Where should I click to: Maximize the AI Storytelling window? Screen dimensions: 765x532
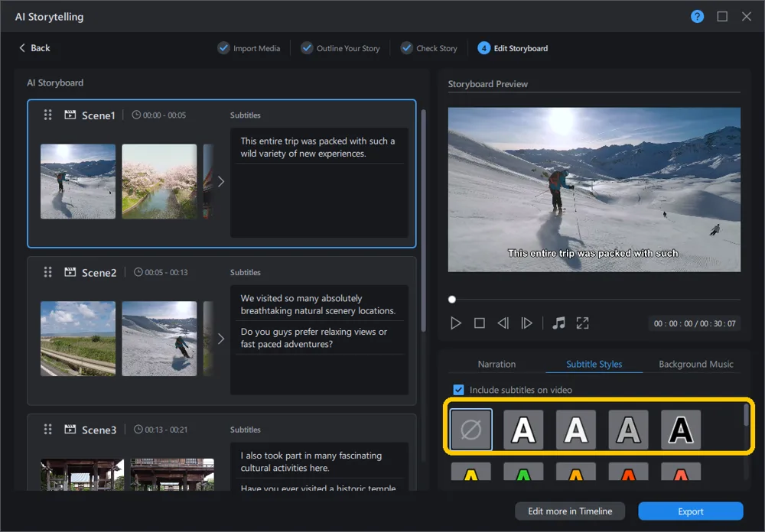click(722, 17)
